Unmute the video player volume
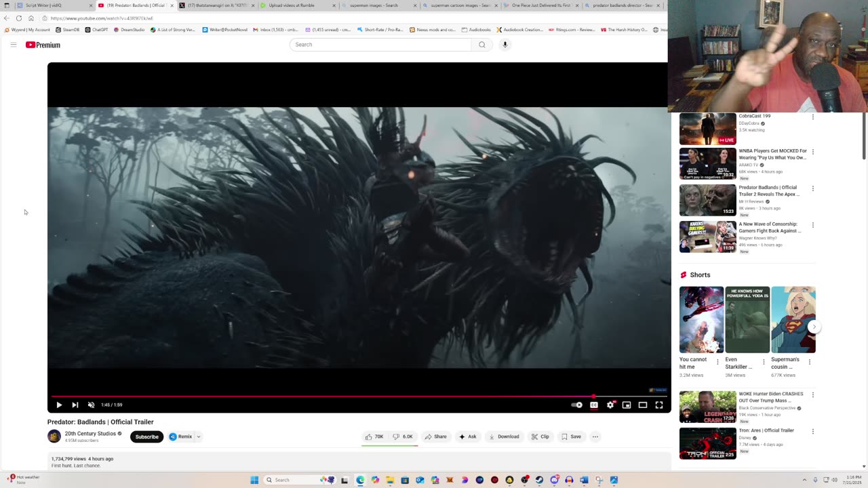This screenshot has height=488, width=868. tap(92, 405)
